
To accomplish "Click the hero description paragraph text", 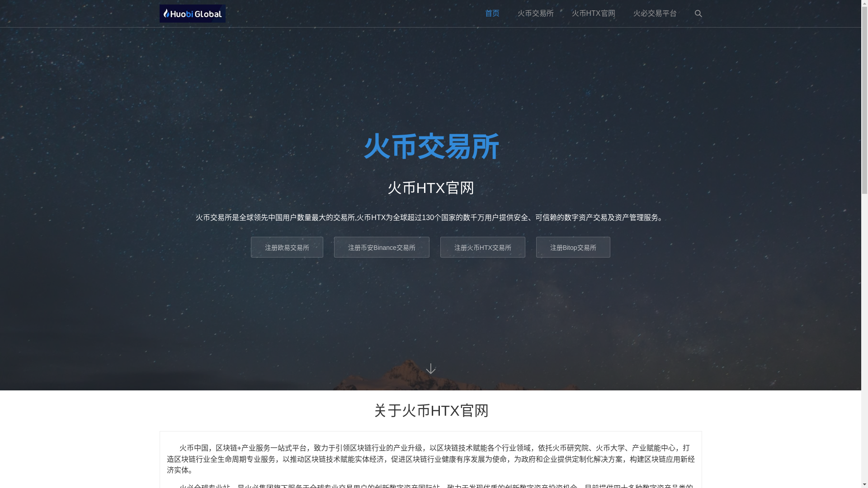I will click(x=430, y=218).
